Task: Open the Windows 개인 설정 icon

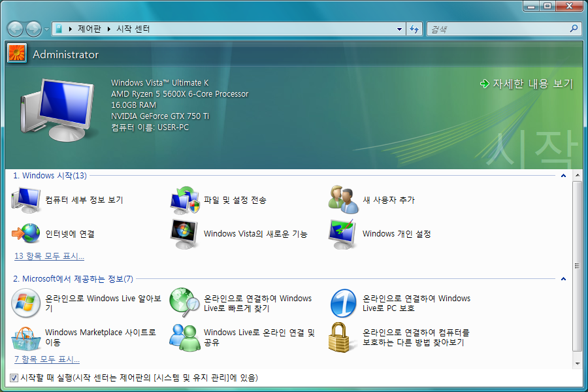Action: pos(342,234)
